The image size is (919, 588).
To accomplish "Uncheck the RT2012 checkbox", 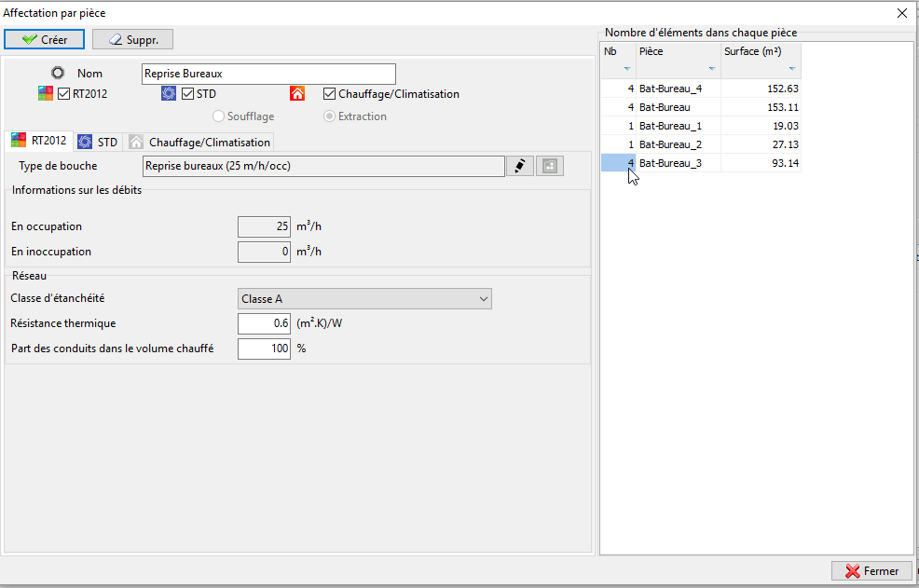I will pyautogui.click(x=64, y=94).
